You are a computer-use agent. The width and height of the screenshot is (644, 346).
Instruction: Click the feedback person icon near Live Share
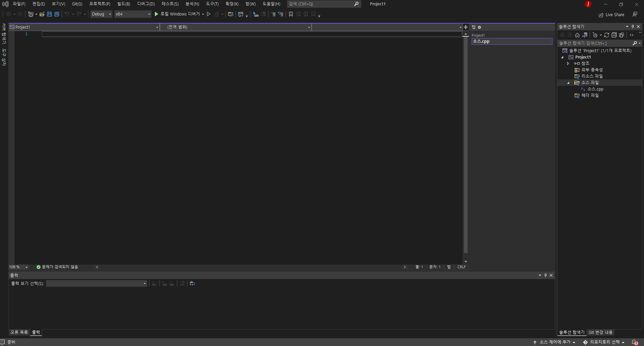coord(635,14)
